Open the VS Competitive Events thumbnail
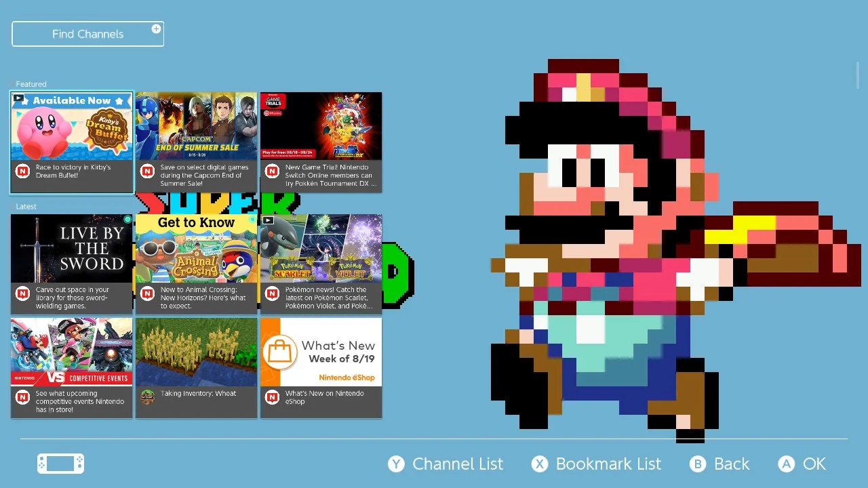Image resolution: width=868 pixels, height=488 pixels. (72, 352)
